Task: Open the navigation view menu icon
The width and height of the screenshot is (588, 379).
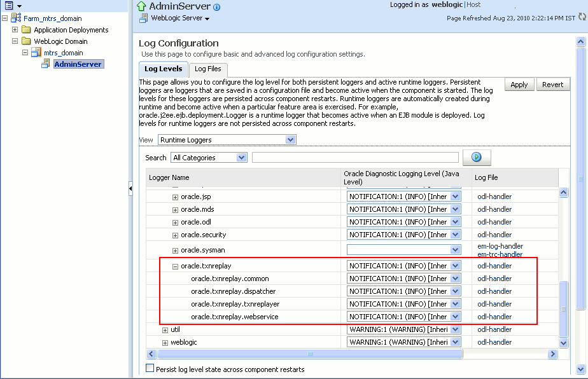Action: [x=9, y=5]
